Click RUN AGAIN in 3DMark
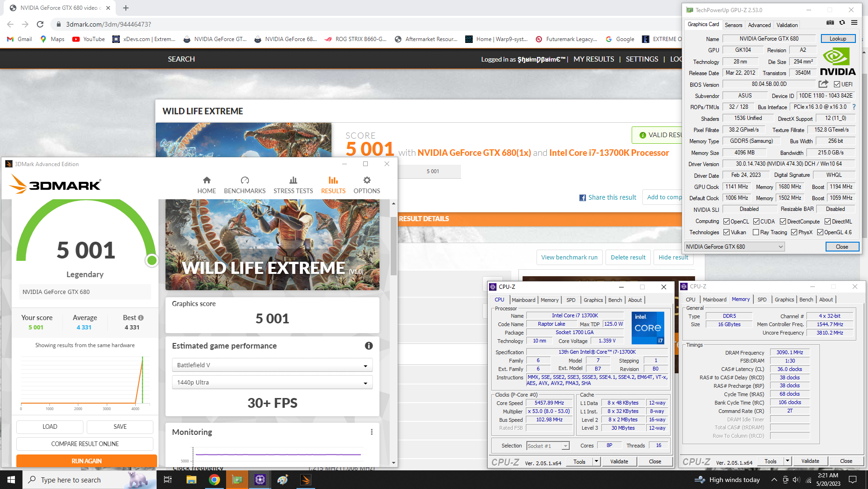This screenshot has height=489, width=868. [87, 461]
